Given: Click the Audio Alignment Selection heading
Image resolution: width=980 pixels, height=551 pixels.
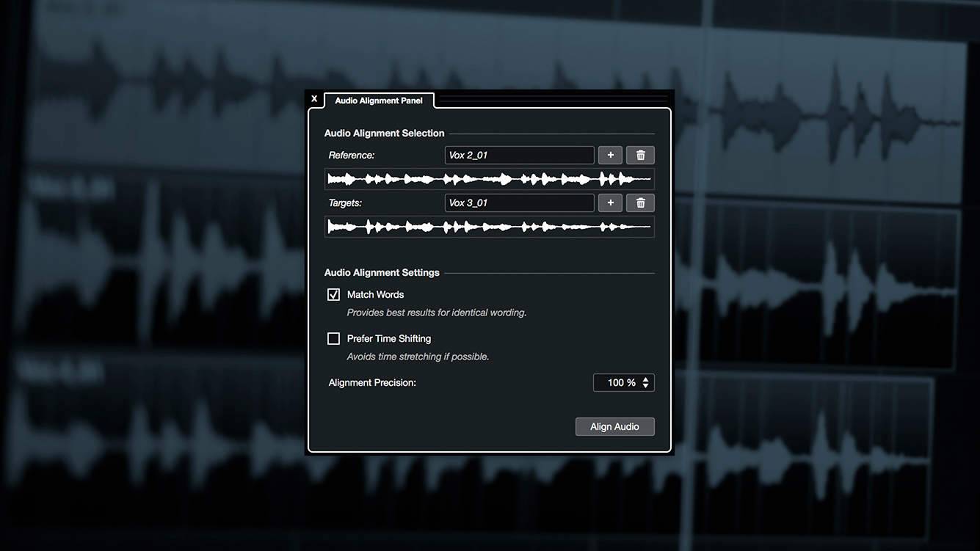Looking at the screenshot, I should point(384,133).
